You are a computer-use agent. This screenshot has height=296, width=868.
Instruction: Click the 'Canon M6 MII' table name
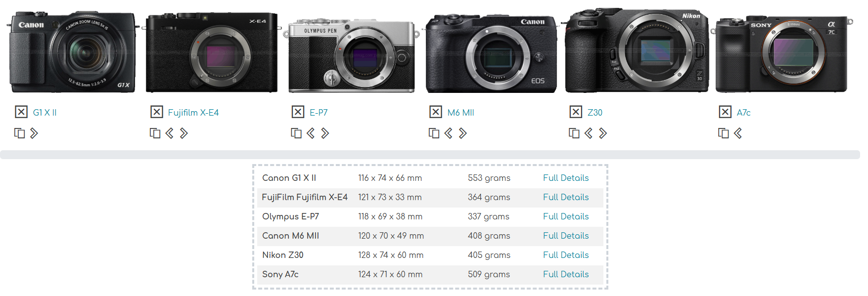point(291,236)
